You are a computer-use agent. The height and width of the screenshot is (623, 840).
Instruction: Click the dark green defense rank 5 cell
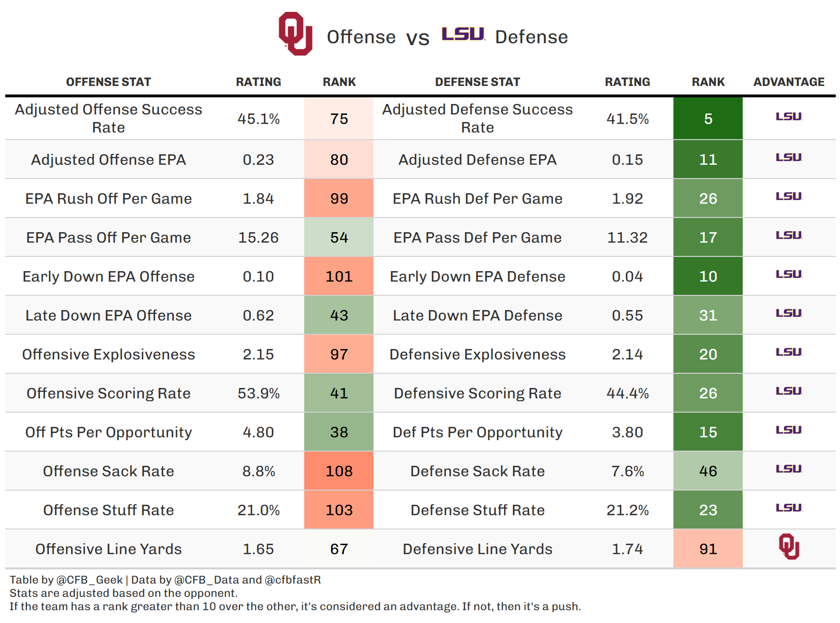[708, 119]
